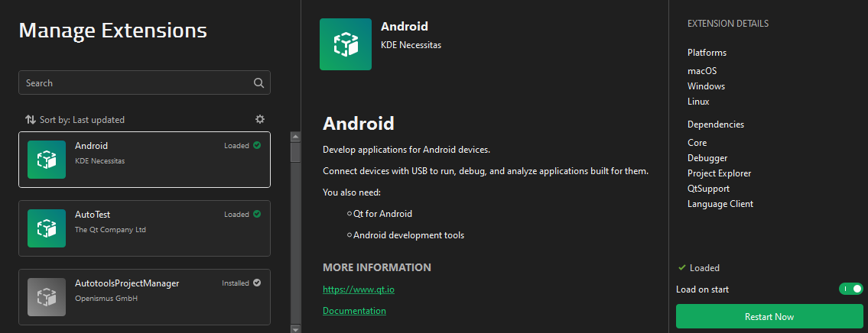Click the extension list scrollbar thumb

296,152
